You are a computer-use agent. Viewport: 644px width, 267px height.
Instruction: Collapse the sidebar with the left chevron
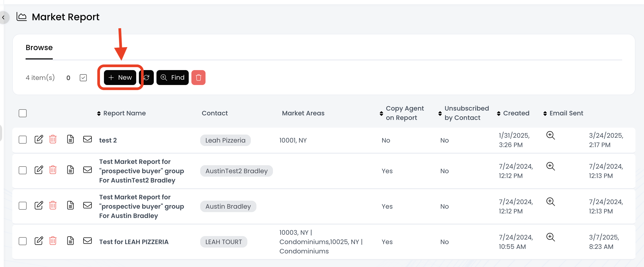[3, 18]
